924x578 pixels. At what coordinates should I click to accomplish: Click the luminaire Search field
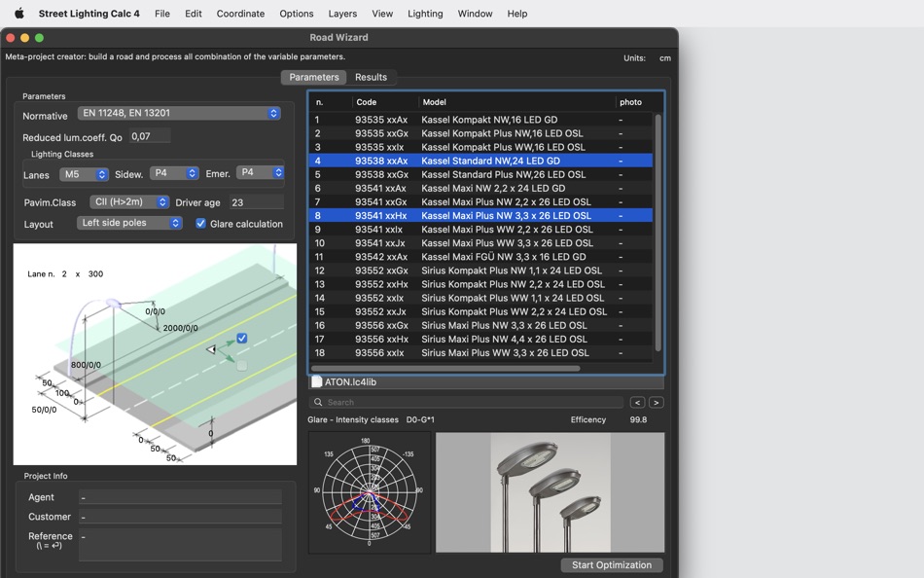pyautogui.click(x=466, y=402)
